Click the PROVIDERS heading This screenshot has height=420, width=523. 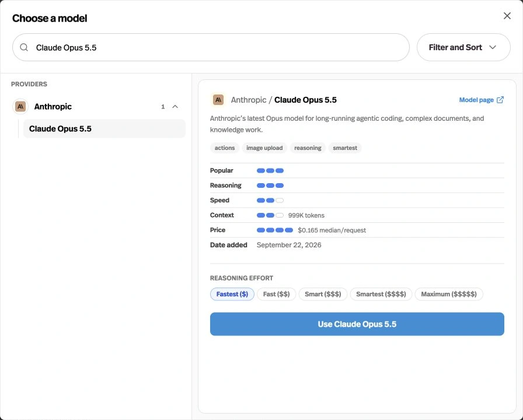[29, 84]
